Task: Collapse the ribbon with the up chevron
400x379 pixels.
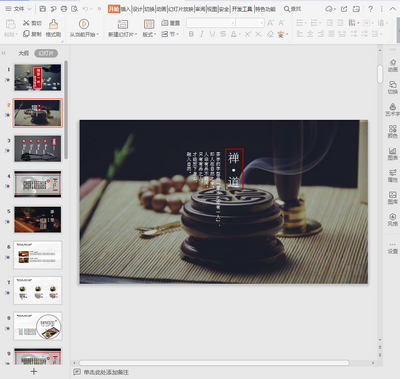Action: pos(393,9)
